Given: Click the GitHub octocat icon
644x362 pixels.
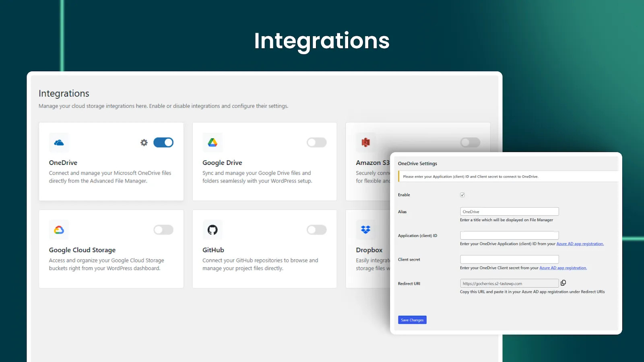Looking at the screenshot, I should [213, 230].
